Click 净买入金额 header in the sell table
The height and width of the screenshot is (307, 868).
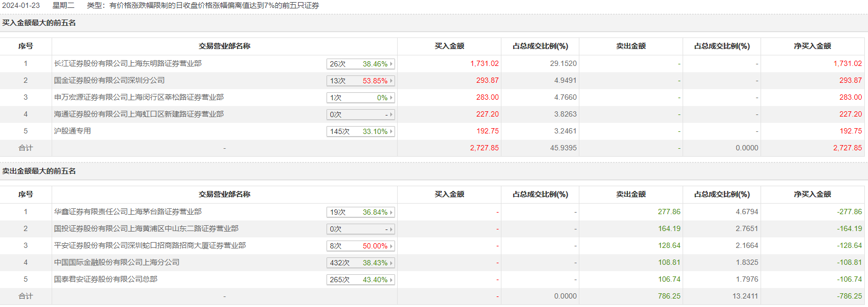click(812, 195)
